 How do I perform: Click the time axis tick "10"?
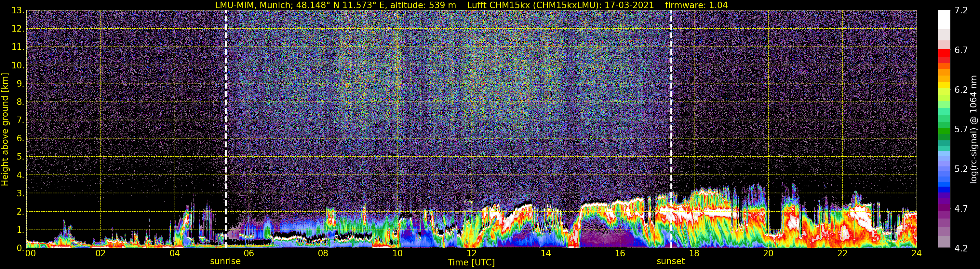point(397,253)
